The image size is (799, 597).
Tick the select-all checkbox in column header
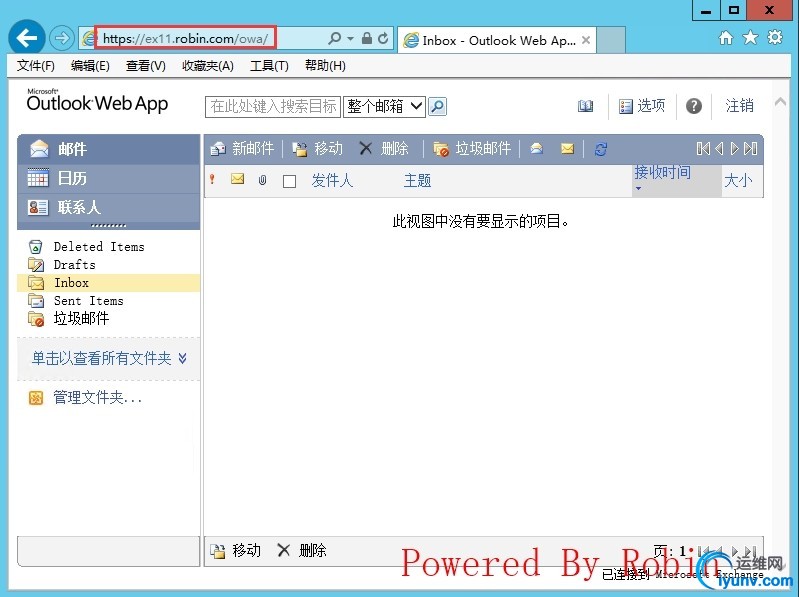289,181
